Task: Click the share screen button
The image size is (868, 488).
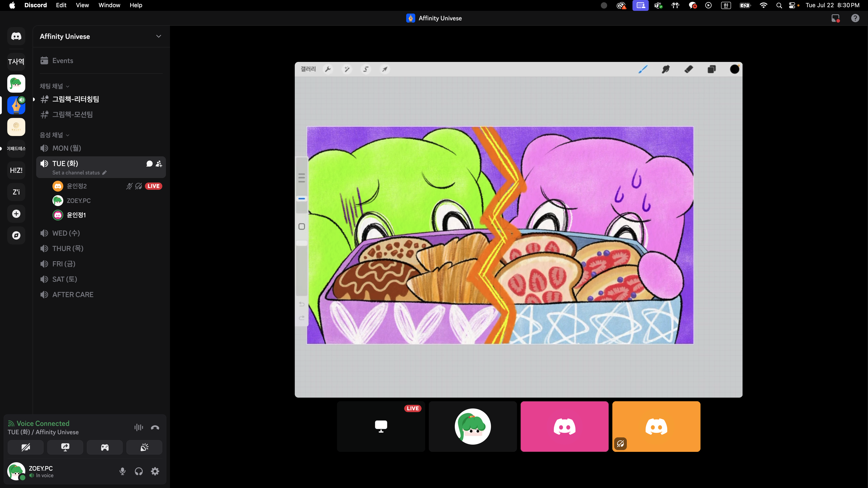Action: pyautogui.click(x=65, y=447)
